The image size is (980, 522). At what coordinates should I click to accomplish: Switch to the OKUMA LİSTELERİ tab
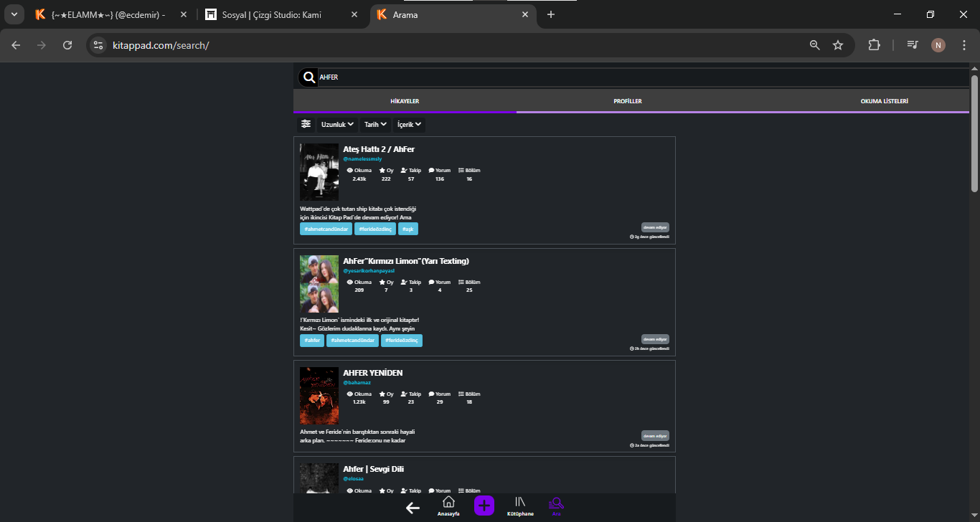pyautogui.click(x=885, y=101)
